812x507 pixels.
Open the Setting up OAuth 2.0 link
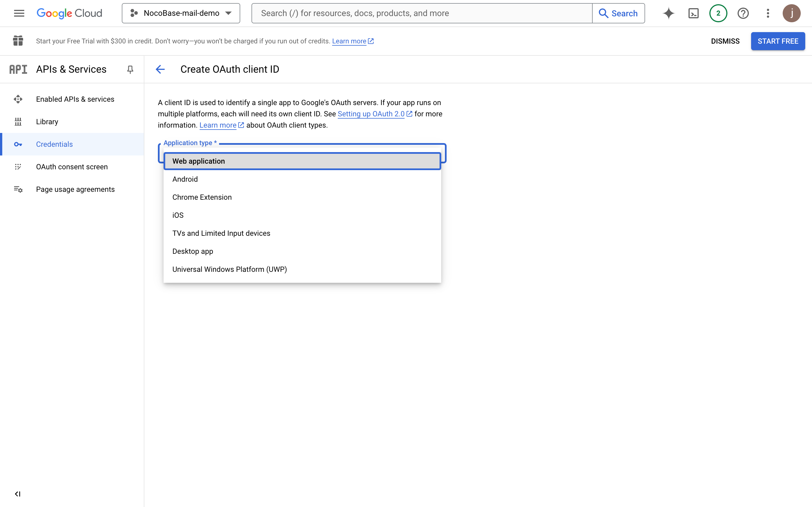click(x=371, y=114)
